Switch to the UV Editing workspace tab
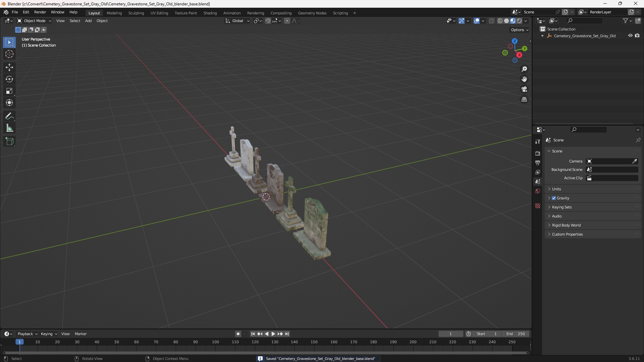Viewport: 644px width, 362px height. click(159, 13)
